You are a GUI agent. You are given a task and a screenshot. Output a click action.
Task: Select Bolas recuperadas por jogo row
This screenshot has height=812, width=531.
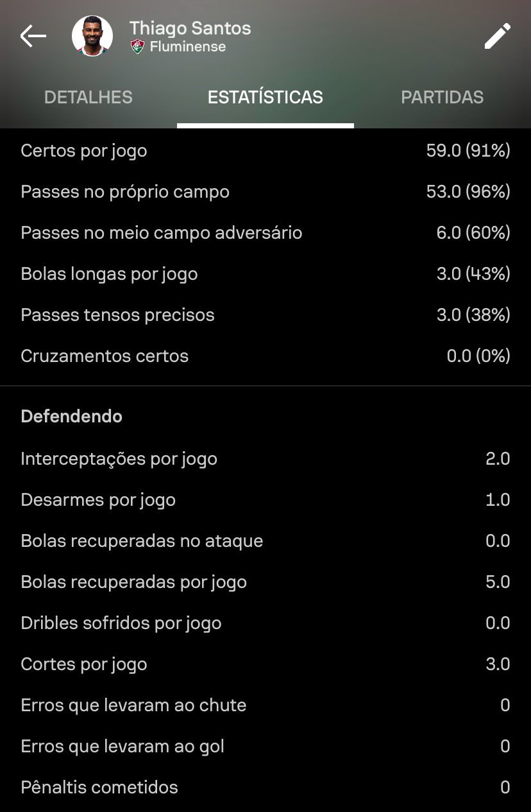tap(265, 582)
